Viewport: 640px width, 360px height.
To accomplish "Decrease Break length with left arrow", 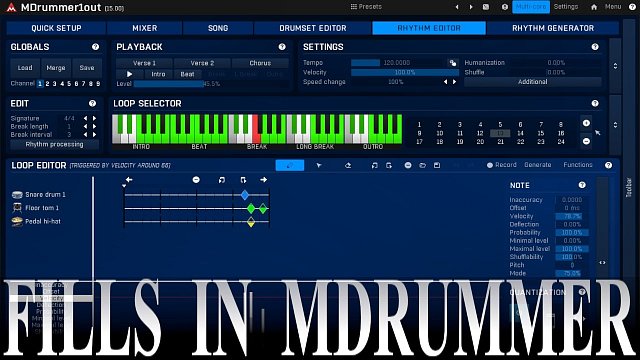I will [x=85, y=127].
